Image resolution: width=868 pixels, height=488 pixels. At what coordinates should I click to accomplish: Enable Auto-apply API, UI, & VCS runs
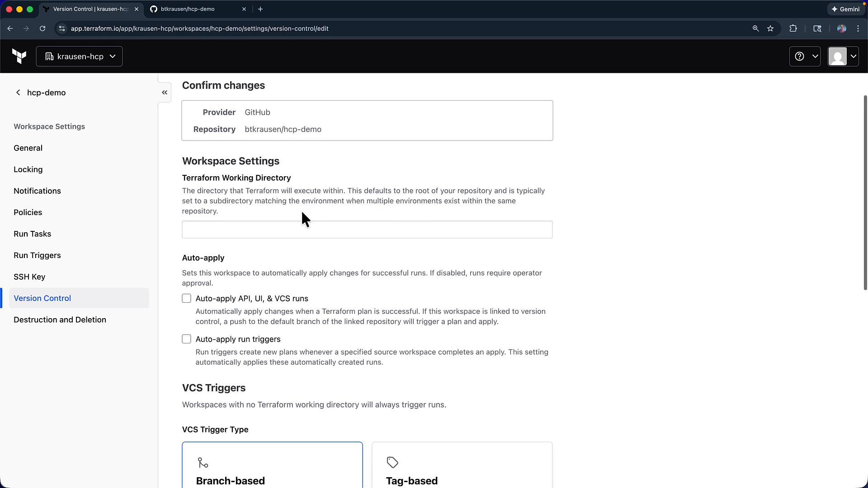186,298
